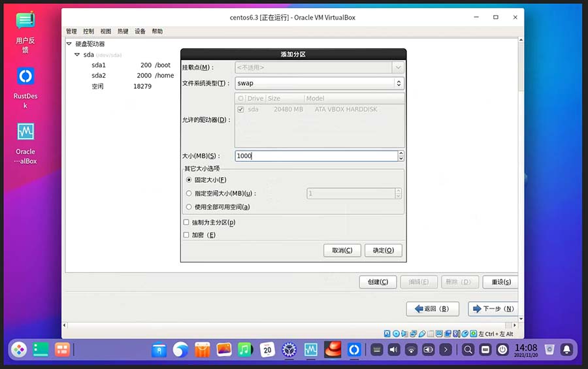The image size is (588, 369).
Task: Select the 固定大小(F) radio button
Action: (x=189, y=180)
